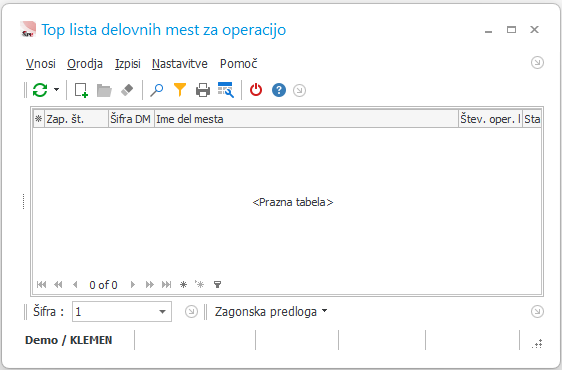Go to next page in navigator
This screenshot has width=562, height=370.
150,285
